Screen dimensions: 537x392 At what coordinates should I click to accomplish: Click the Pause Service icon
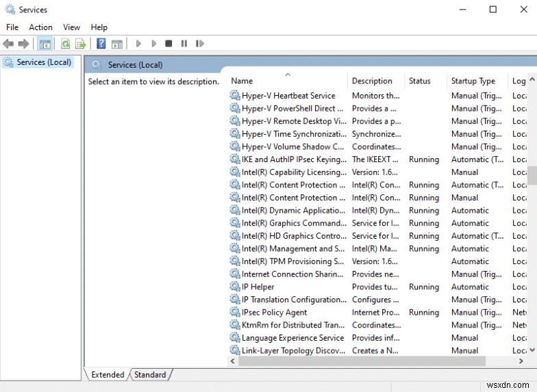pyautogui.click(x=184, y=44)
